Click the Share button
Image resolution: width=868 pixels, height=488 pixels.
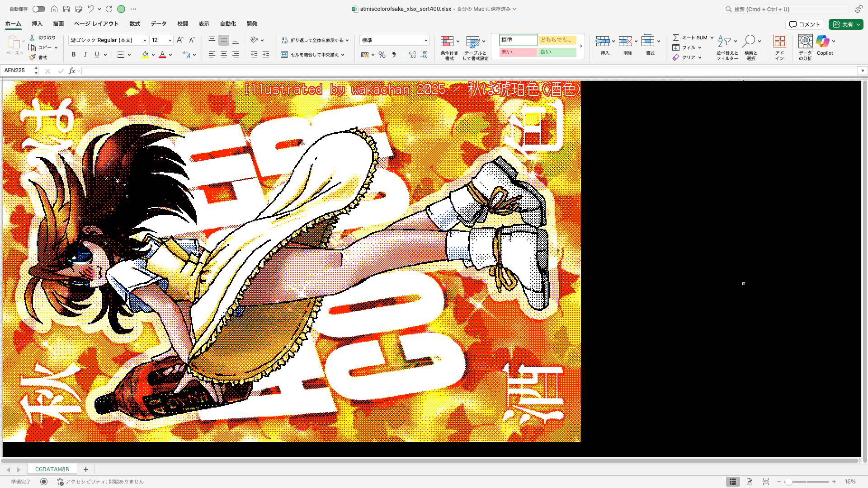pyautogui.click(x=843, y=24)
